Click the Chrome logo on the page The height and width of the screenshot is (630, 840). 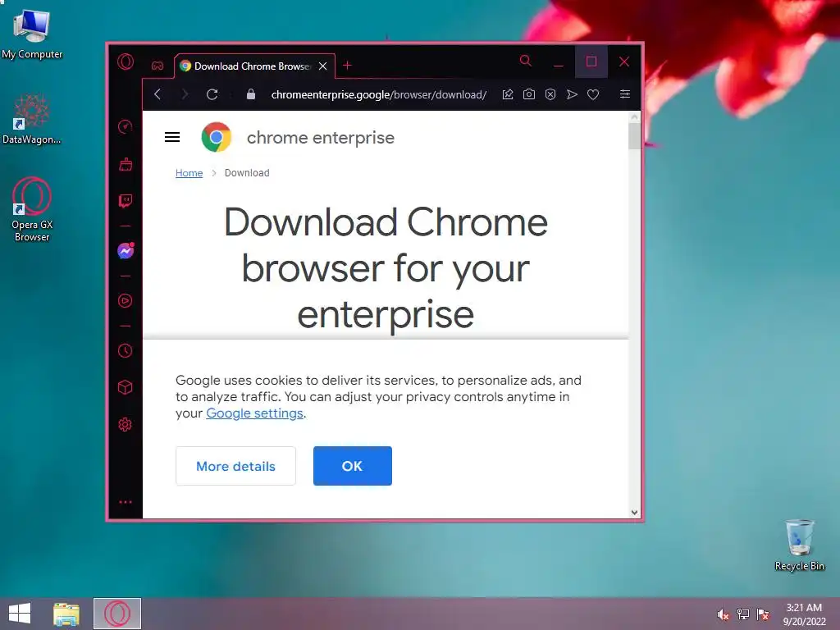pyautogui.click(x=217, y=137)
